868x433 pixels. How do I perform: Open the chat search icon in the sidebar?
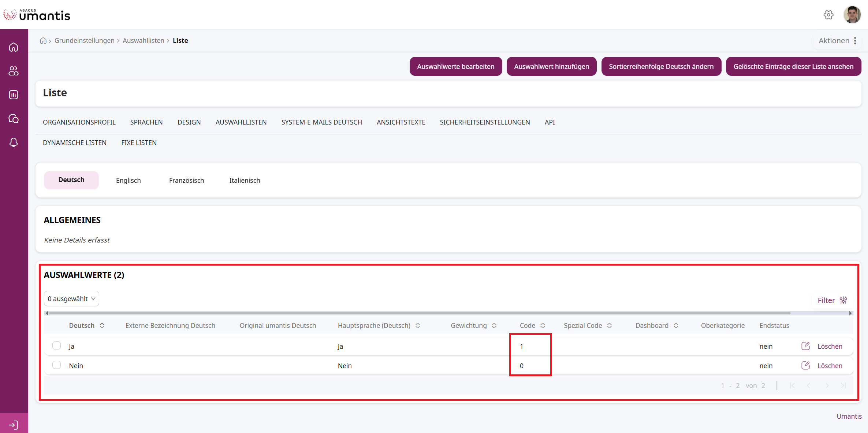(14, 119)
